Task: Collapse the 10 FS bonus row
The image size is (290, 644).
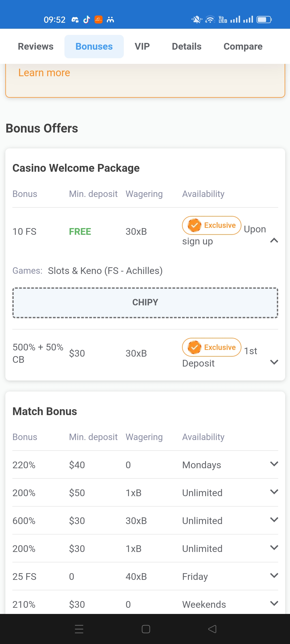Action: point(274,240)
